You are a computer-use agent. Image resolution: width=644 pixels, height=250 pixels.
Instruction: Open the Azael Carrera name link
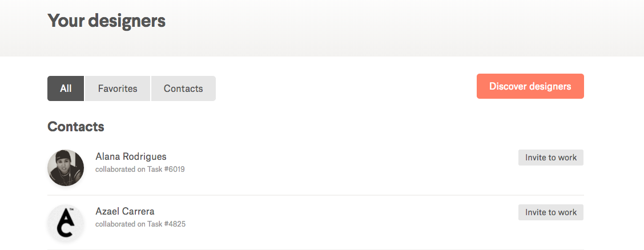click(125, 211)
